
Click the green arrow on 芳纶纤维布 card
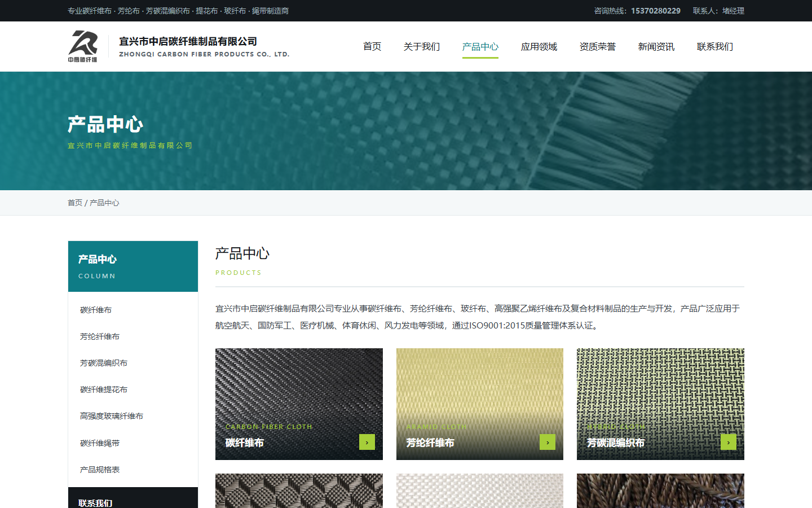pos(548,442)
